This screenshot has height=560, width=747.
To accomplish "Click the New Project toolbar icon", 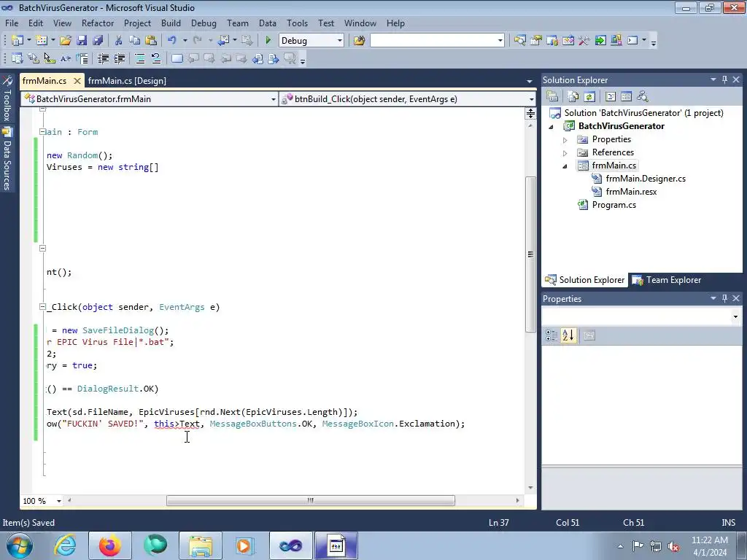I will (x=18, y=41).
